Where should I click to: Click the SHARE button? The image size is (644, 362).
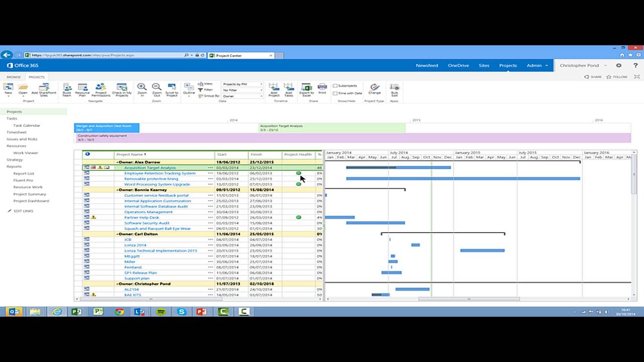[593, 77]
